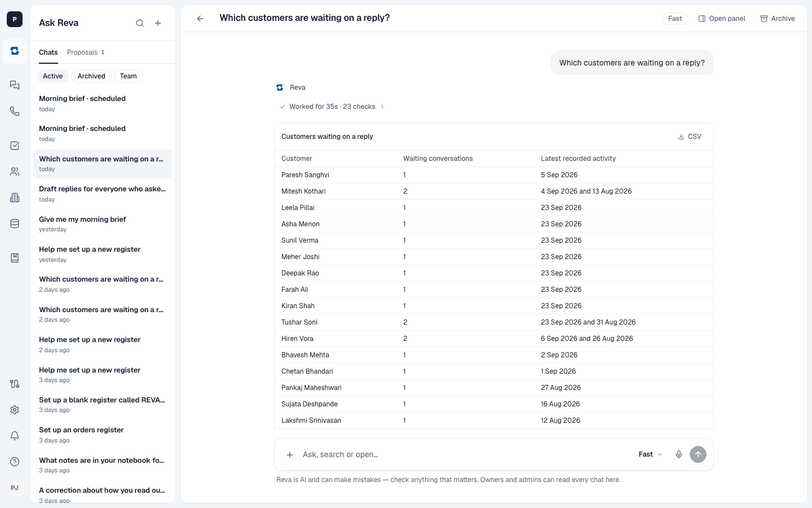Open 'Give me my morning brief' chat
Viewport: 812px width, 508px height.
tap(103, 224)
